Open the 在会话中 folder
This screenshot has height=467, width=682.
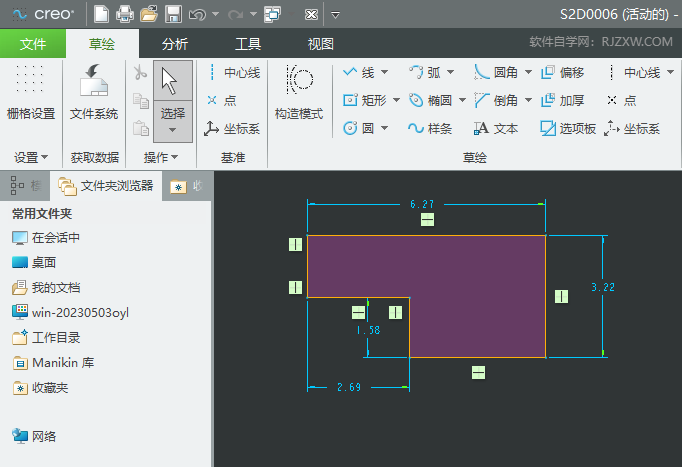46,238
